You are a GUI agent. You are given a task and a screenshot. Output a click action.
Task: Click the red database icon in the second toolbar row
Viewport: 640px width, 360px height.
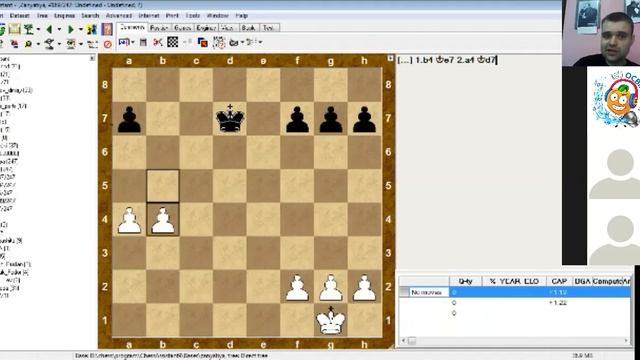[x=14, y=44]
